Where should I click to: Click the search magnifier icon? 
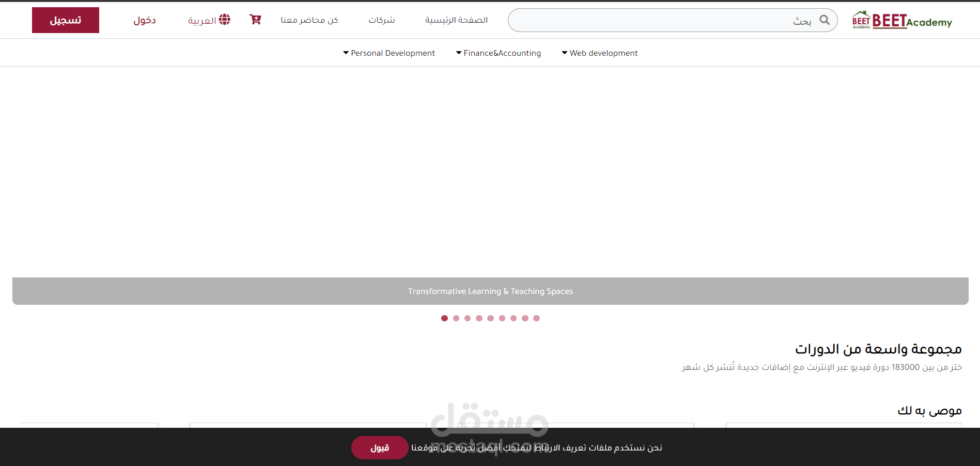click(825, 20)
